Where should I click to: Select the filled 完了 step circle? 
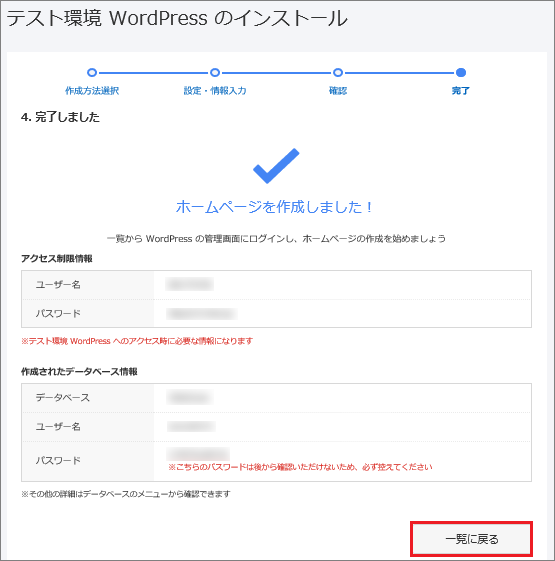[x=461, y=73]
